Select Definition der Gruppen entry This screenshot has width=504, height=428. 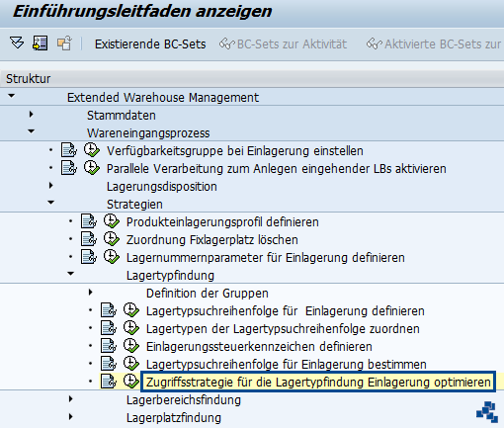(208, 294)
